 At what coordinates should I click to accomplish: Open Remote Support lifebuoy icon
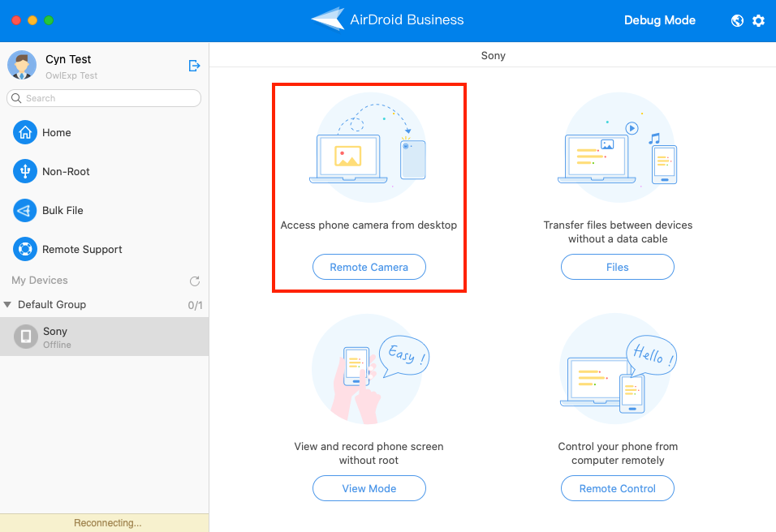[x=24, y=249]
